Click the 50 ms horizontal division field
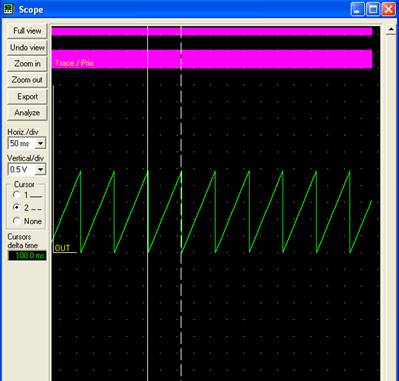Image resolution: width=399 pixels, height=381 pixels. (x=22, y=144)
